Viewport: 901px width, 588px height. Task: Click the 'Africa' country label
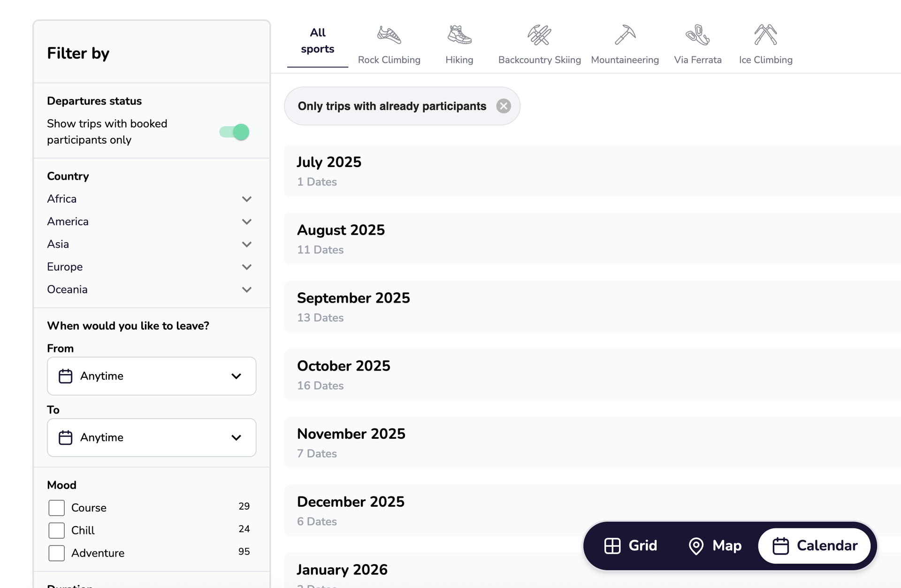tap(61, 199)
